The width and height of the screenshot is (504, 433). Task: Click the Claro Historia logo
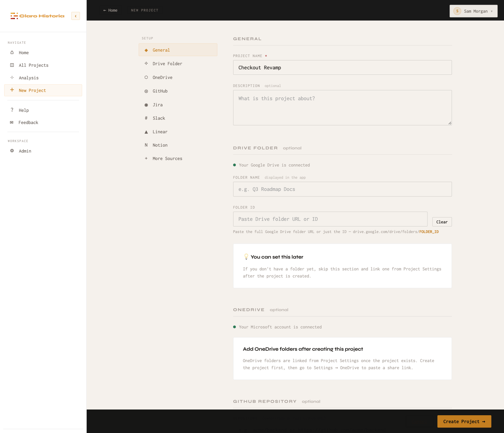click(x=37, y=16)
